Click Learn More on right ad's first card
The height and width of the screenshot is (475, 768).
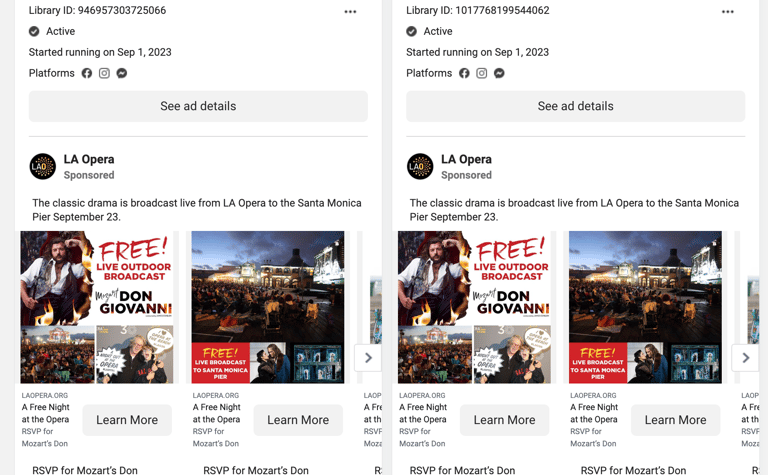[504, 420]
